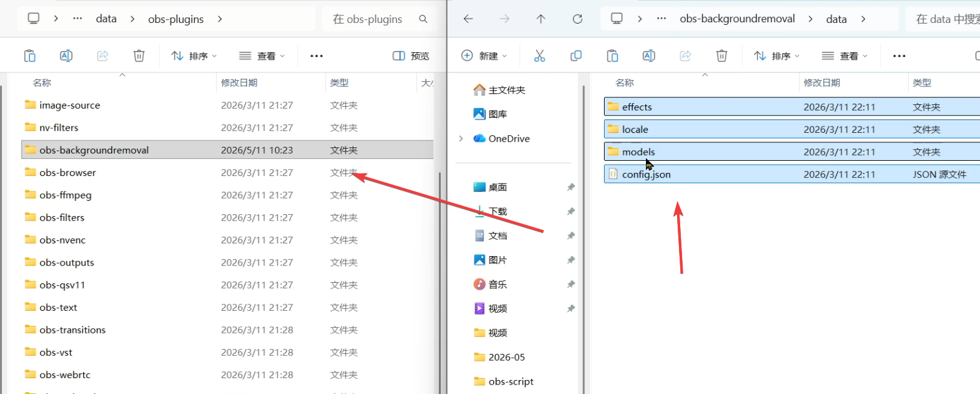Open the 查看 view dropdown in the right window

pos(845,56)
